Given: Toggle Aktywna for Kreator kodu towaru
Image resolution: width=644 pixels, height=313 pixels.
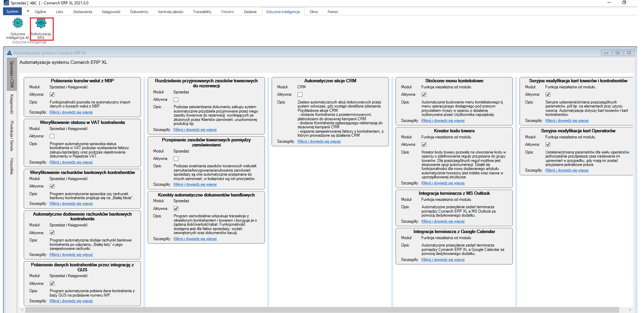Looking at the screenshot, I should pyautogui.click(x=424, y=145).
